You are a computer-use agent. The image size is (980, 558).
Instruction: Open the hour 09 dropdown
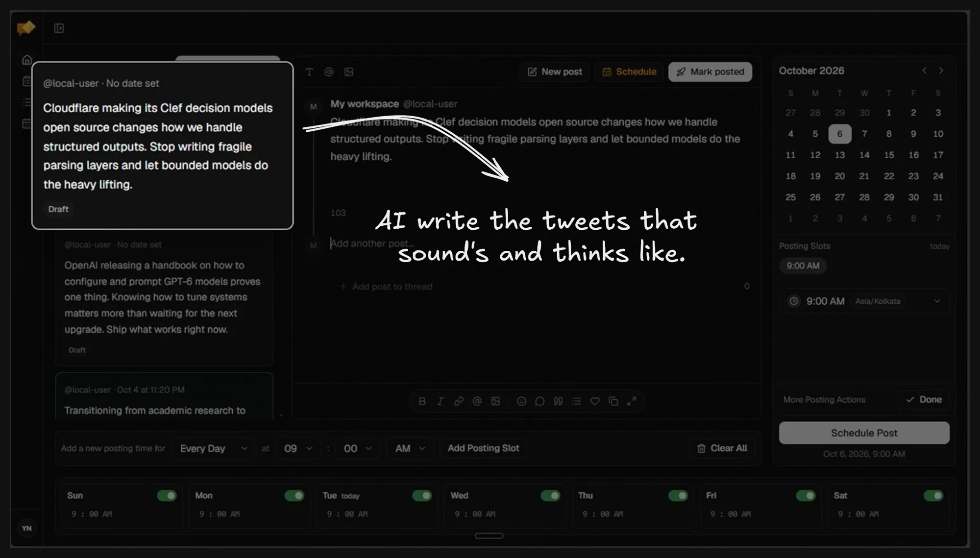[x=298, y=448]
